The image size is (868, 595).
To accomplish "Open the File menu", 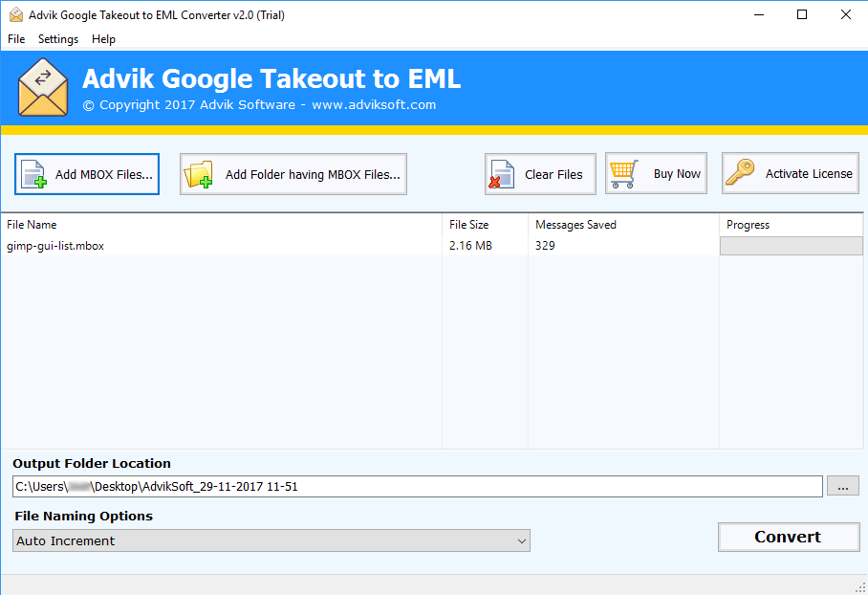I will coord(16,39).
